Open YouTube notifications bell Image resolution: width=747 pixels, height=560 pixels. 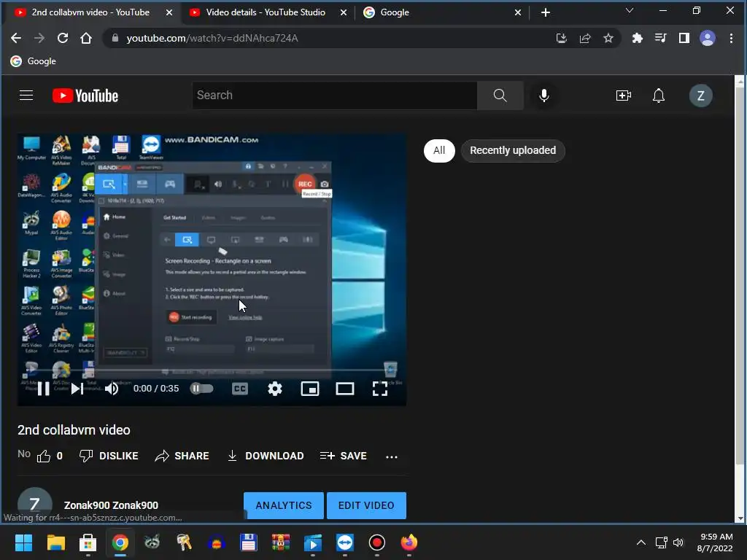click(x=659, y=96)
